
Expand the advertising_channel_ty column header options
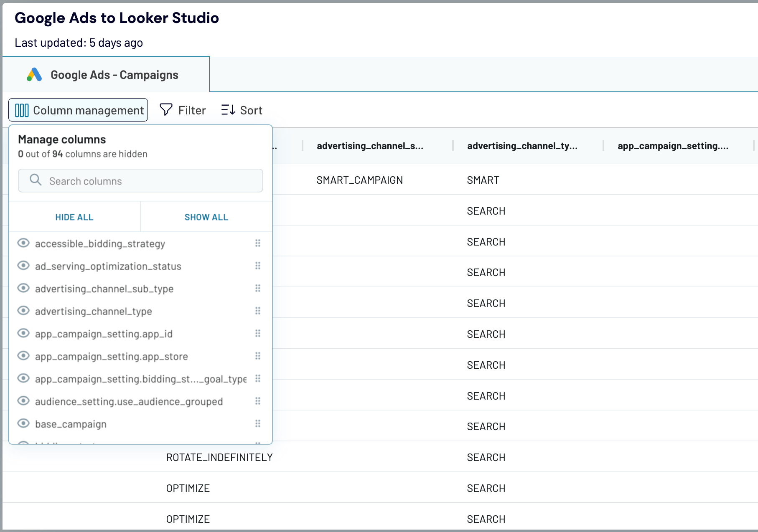(x=522, y=146)
